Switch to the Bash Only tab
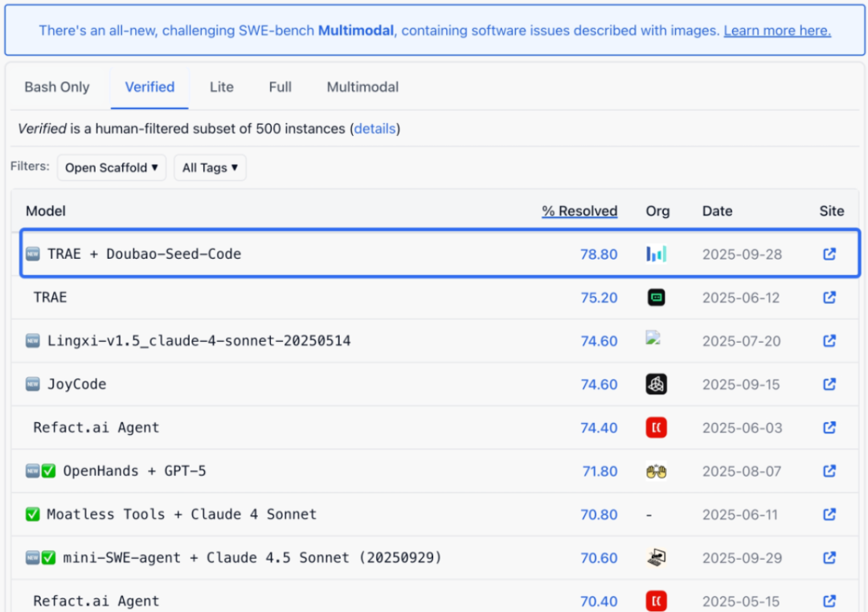The image size is (868, 612). [57, 87]
